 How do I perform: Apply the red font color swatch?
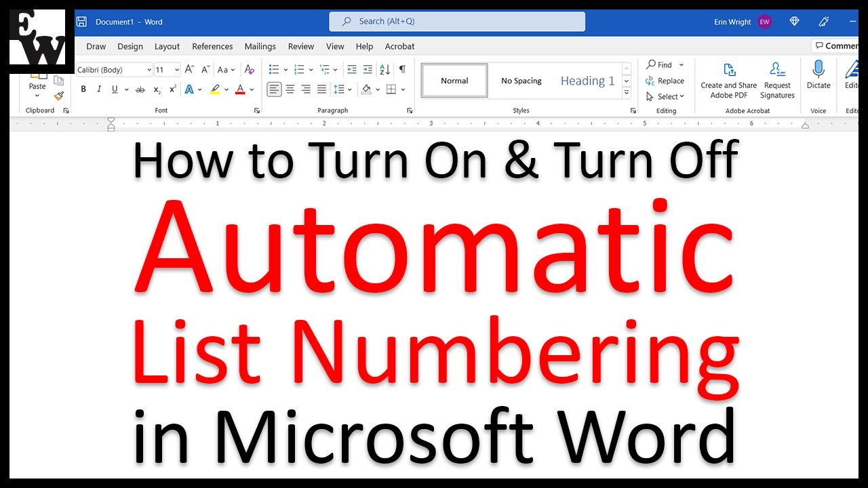(240, 89)
